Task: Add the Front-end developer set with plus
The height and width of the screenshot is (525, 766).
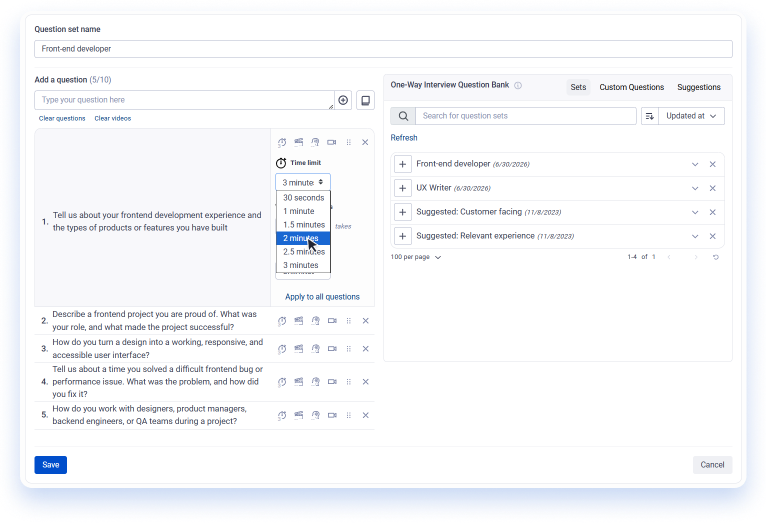Action: (402, 164)
